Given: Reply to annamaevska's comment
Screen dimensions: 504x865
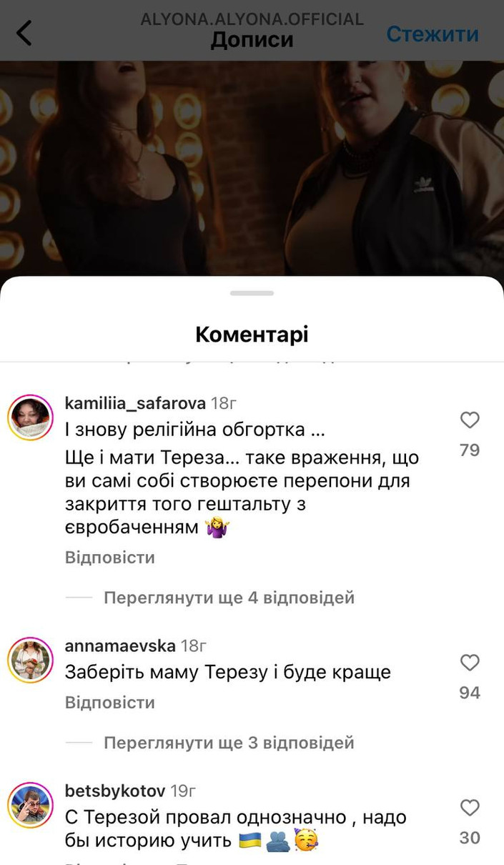Looking at the screenshot, I should (x=109, y=703).
